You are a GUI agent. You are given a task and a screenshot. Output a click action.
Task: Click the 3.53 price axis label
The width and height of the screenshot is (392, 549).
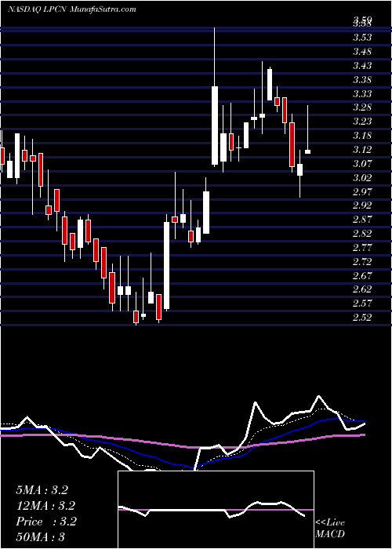tap(362, 38)
